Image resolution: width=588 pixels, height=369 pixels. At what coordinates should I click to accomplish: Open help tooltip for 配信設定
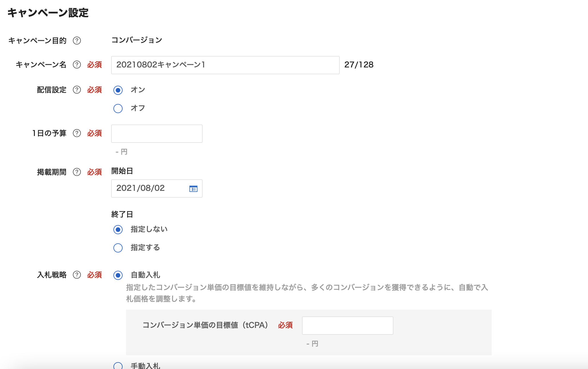coord(77,90)
